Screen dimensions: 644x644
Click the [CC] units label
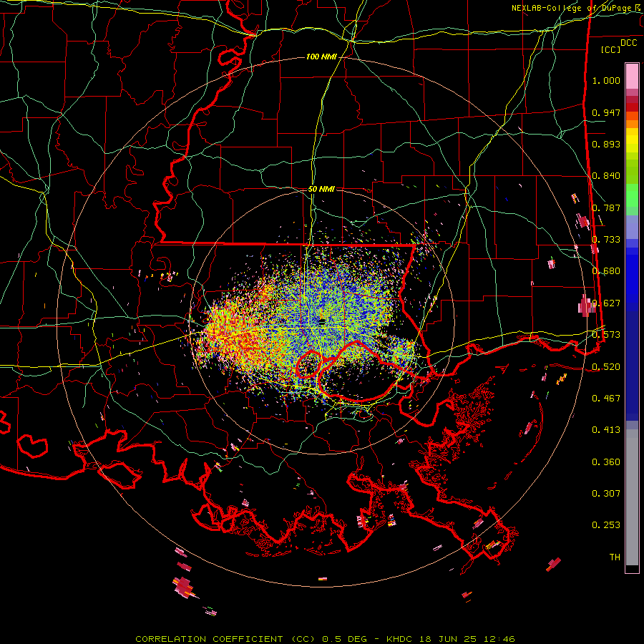(611, 49)
